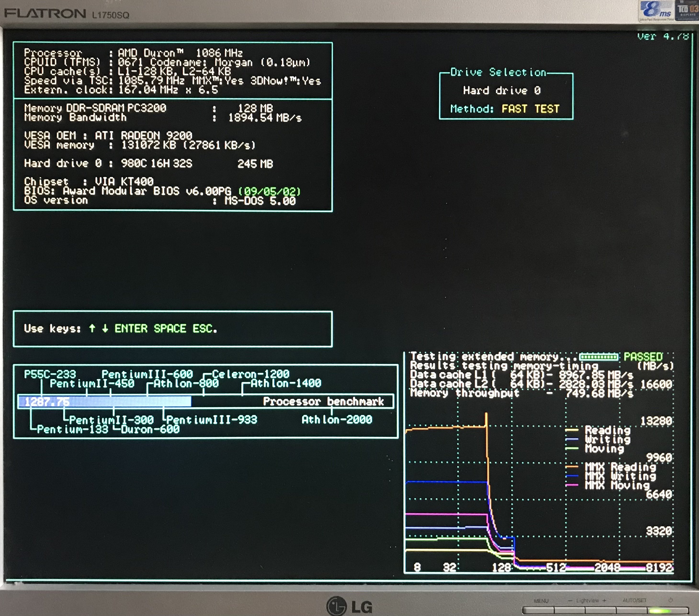The width and height of the screenshot is (699, 616).
Task: Click the up arrow key hint
Action: [x=92, y=328]
